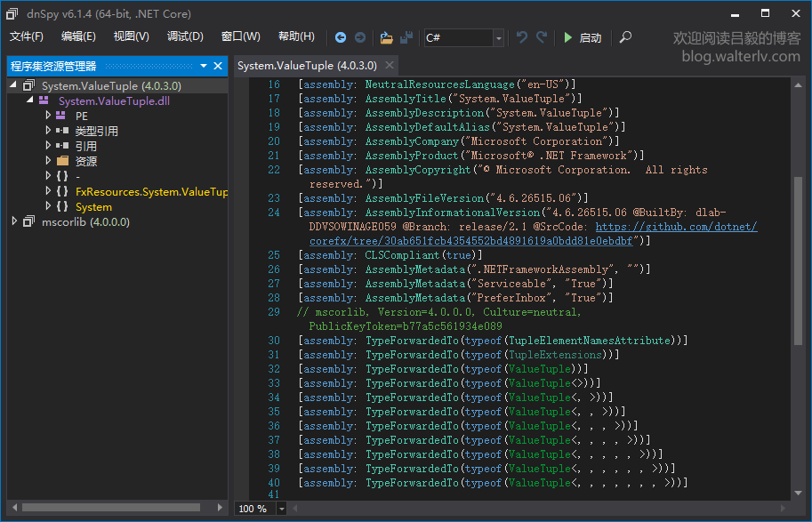Click the 资源 folder icon
The width and height of the screenshot is (812, 522).
62,161
